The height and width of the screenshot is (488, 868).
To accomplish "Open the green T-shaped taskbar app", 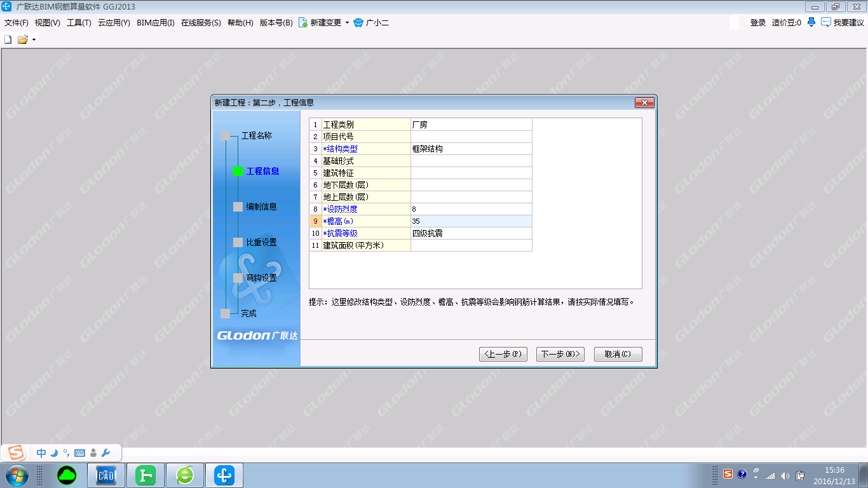I will point(146,475).
